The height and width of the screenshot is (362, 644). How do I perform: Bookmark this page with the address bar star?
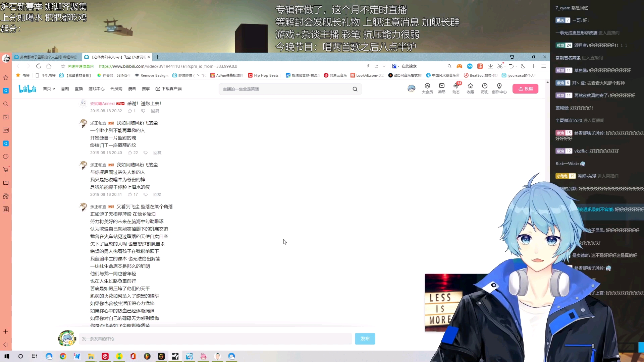[x=63, y=66]
